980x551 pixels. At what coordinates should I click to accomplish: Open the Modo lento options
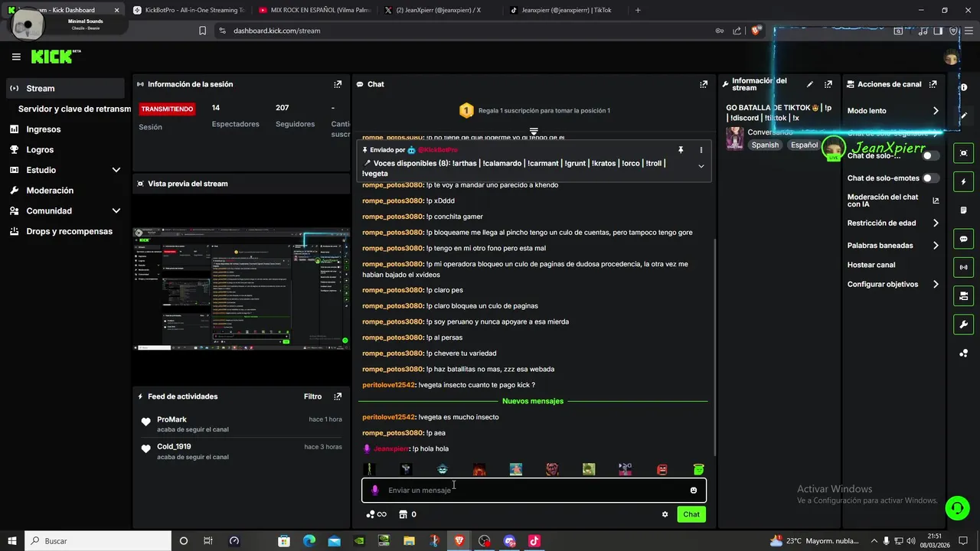click(893, 111)
